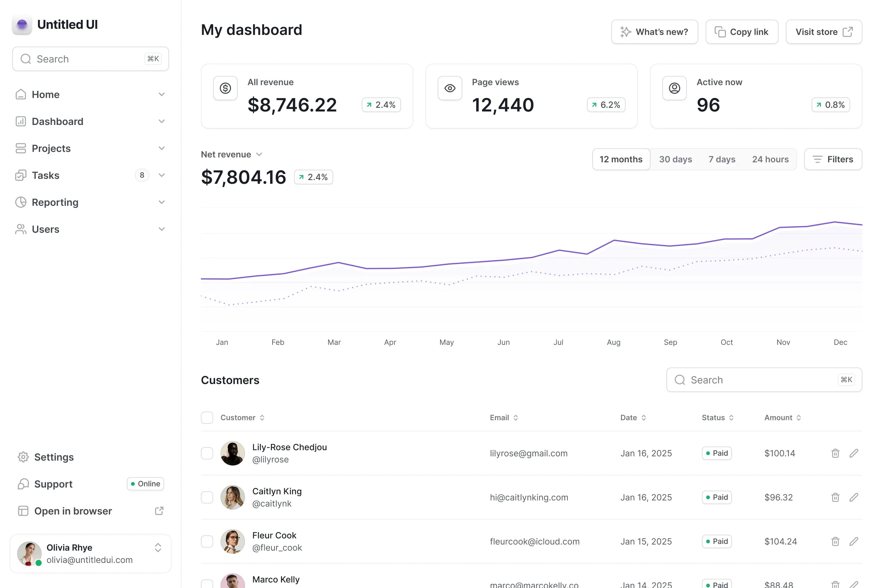
Task: Select the Dashboard sidebar icon
Action: pyautogui.click(x=21, y=121)
